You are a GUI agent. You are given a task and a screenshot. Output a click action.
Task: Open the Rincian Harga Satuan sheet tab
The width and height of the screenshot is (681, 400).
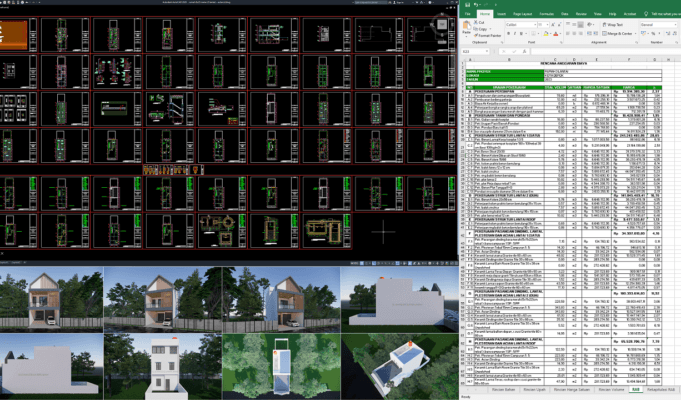click(572, 390)
